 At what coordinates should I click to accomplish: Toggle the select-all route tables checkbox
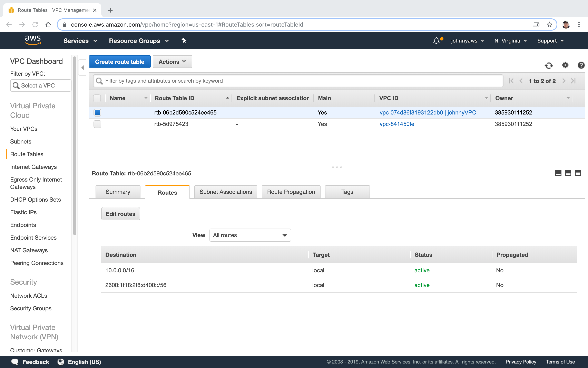click(97, 98)
